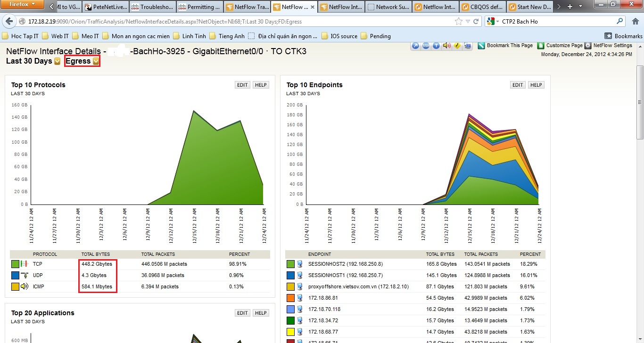644x343 pixels.
Task: Open the list all tabs dropdown
Action: [x=580, y=7]
